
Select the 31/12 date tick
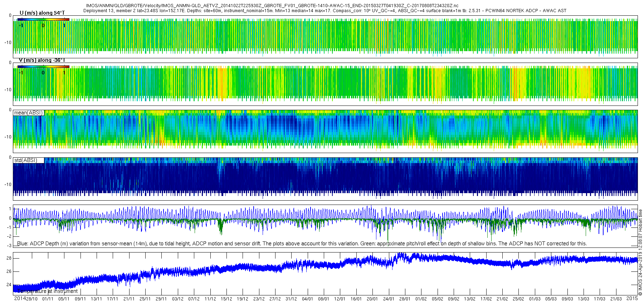291,299
